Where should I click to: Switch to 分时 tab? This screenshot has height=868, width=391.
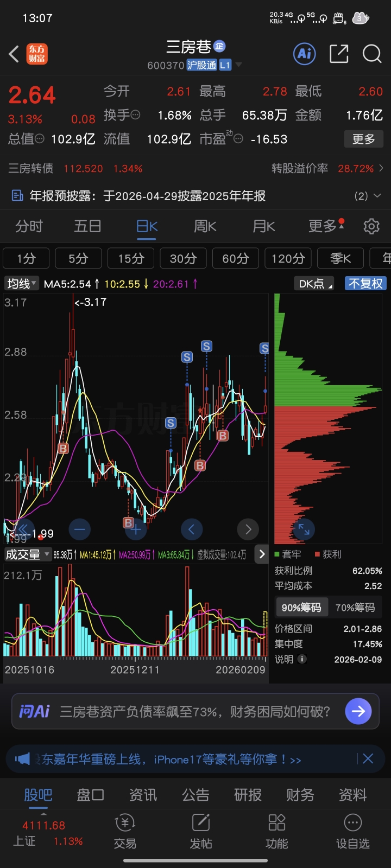pyautogui.click(x=29, y=226)
